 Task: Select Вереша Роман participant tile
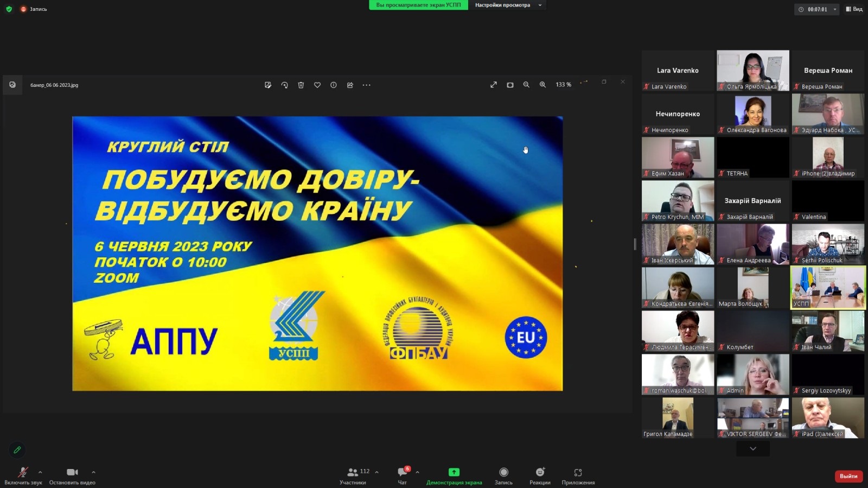(x=828, y=71)
